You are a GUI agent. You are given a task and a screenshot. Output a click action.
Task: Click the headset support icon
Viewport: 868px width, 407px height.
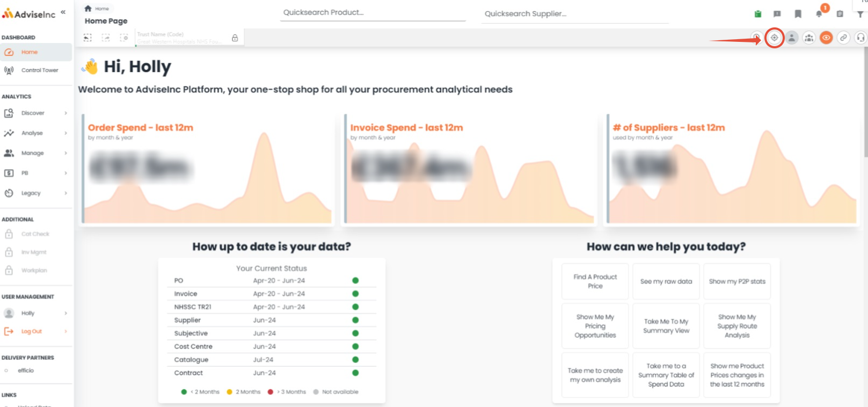(x=860, y=38)
